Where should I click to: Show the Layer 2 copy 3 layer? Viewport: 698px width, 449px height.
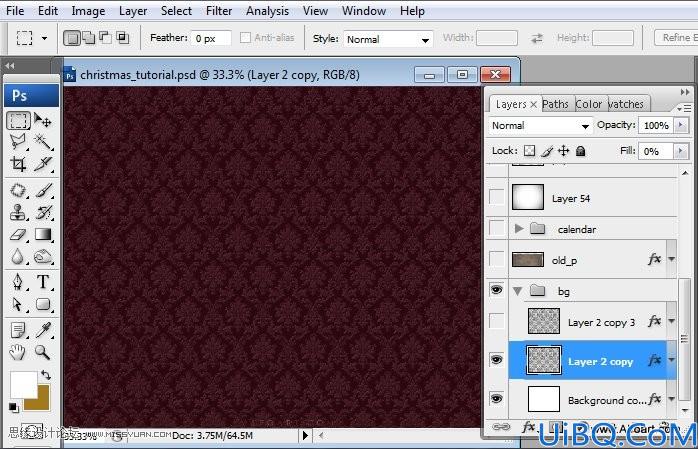[x=496, y=321]
